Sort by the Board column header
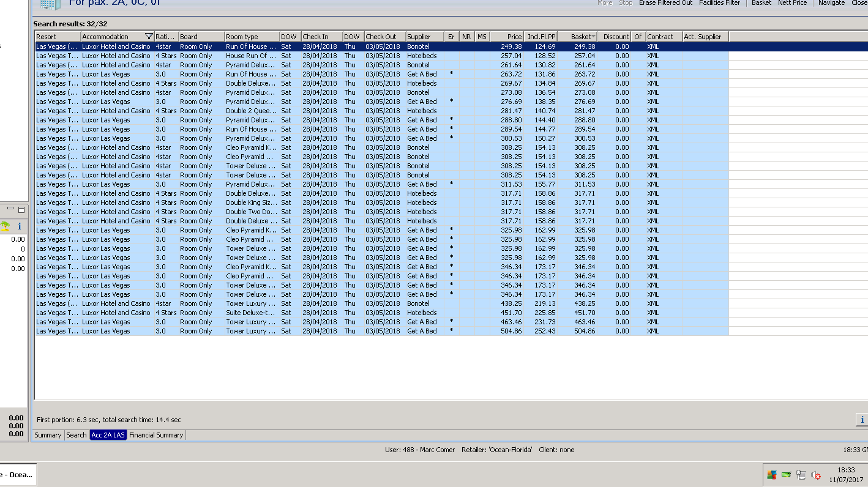868x487 pixels. pyautogui.click(x=201, y=37)
